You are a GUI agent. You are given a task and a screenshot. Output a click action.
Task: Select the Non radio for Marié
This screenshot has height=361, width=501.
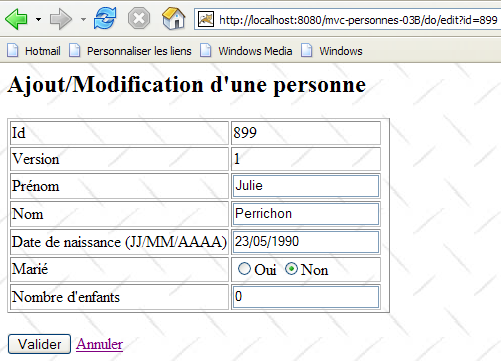(x=291, y=269)
